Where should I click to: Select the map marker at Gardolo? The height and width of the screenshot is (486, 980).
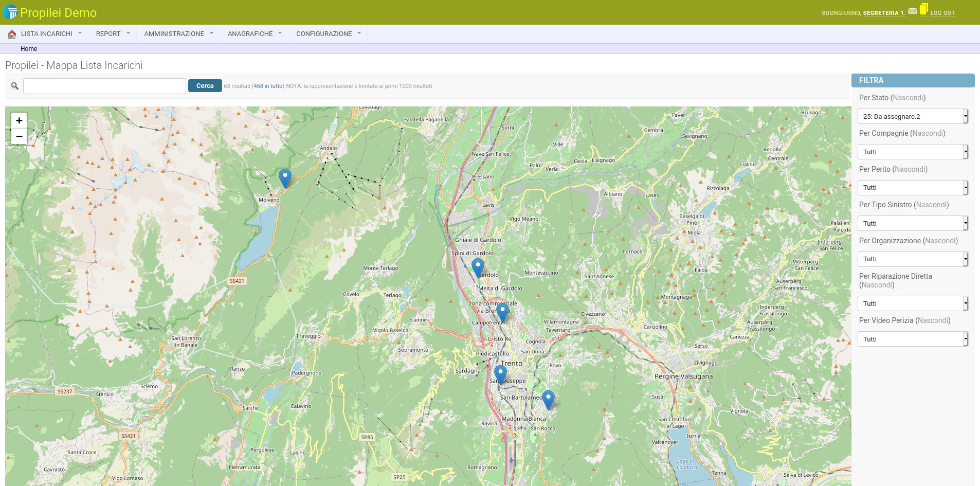tap(478, 268)
